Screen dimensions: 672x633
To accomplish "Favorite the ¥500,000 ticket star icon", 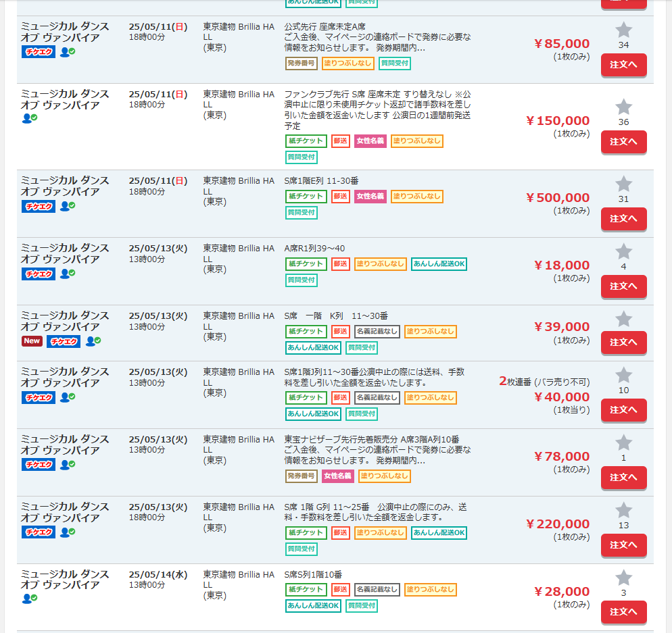I will click(623, 184).
